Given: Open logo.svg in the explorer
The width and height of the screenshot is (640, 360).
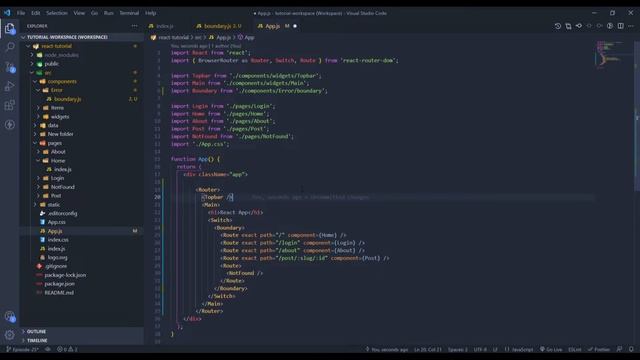Looking at the screenshot, I should pyautogui.click(x=57, y=258).
